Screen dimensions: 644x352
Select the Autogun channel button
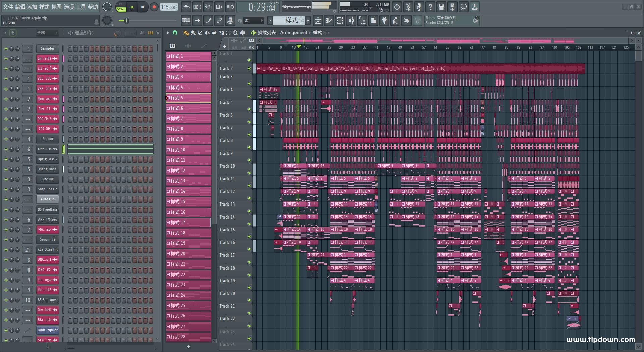(48, 199)
